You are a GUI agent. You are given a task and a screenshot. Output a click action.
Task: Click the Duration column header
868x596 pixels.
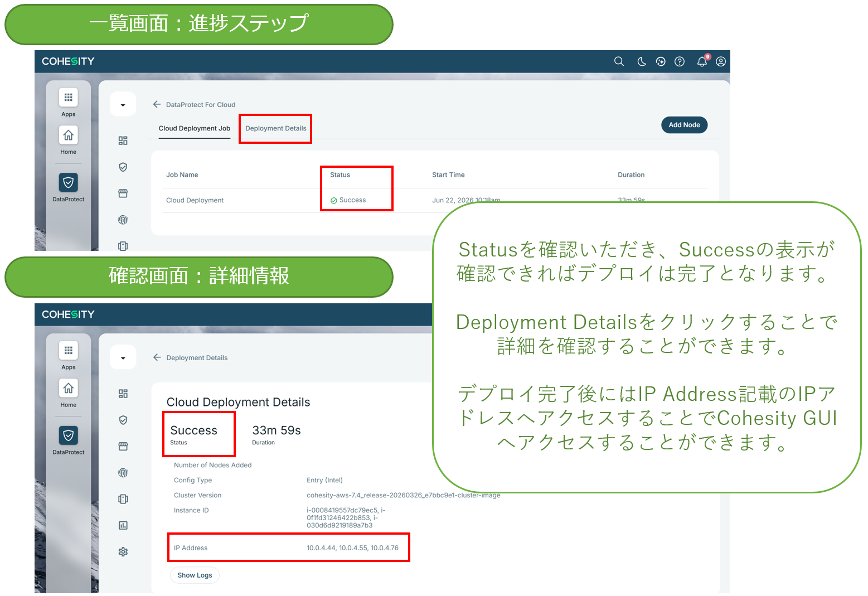coord(631,175)
